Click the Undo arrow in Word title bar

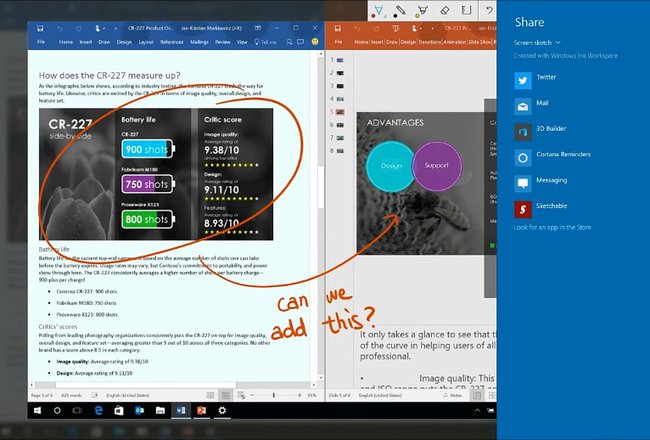pyautogui.click(x=60, y=28)
